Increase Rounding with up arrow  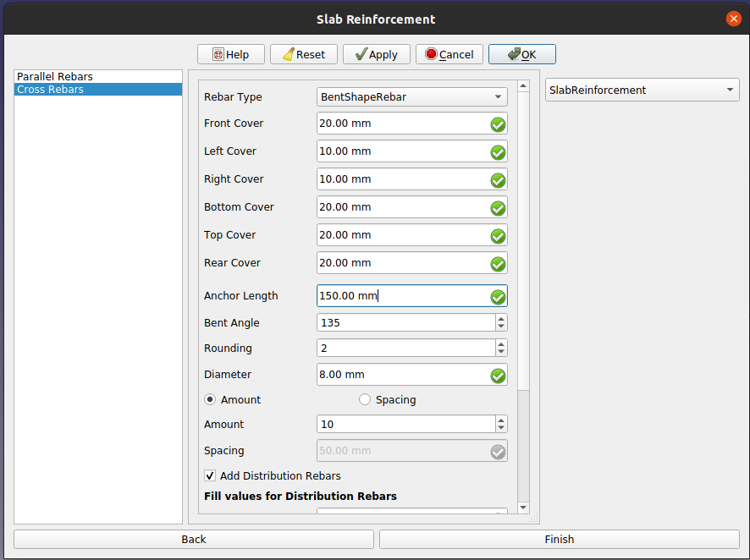pos(501,344)
